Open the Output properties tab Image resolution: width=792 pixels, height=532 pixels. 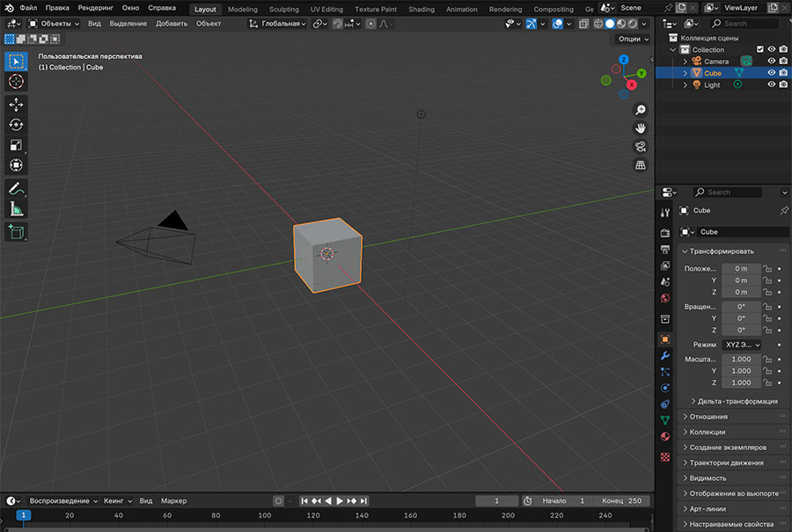665,250
